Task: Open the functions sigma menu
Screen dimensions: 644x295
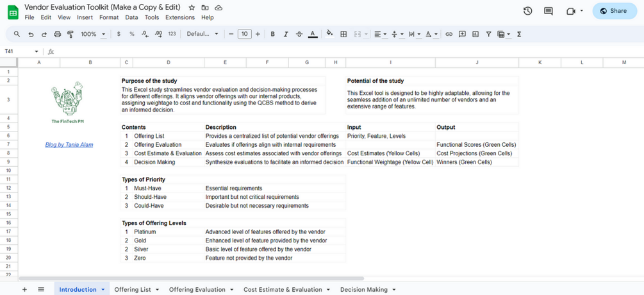Action: [x=519, y=34]
